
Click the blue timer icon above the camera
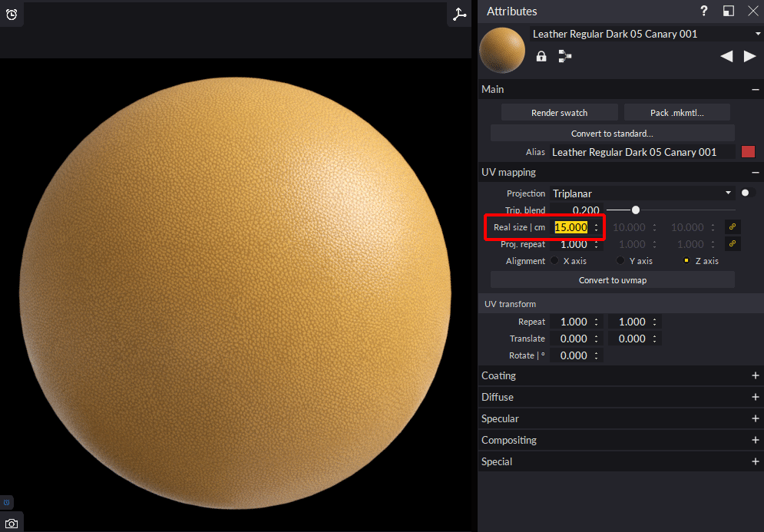[x=7, y=501]
